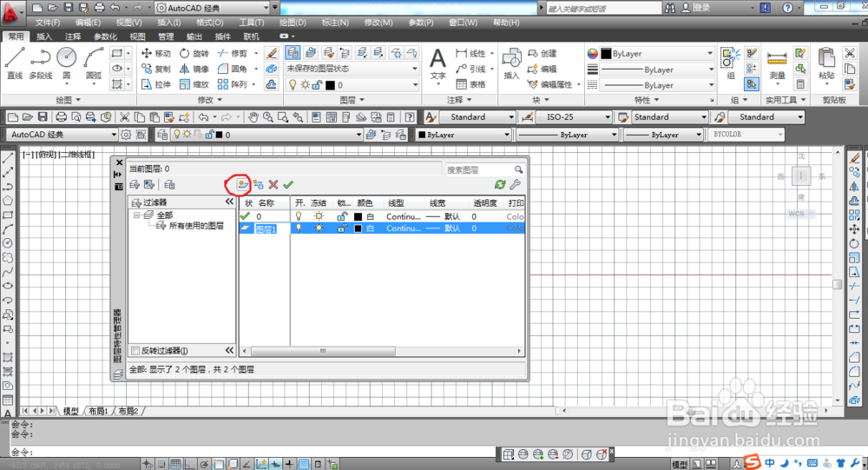Select the Line (直线) drawing tool
Image resolution: width=868 pixels, height=470 pixels.
click(x=15, y=63)
